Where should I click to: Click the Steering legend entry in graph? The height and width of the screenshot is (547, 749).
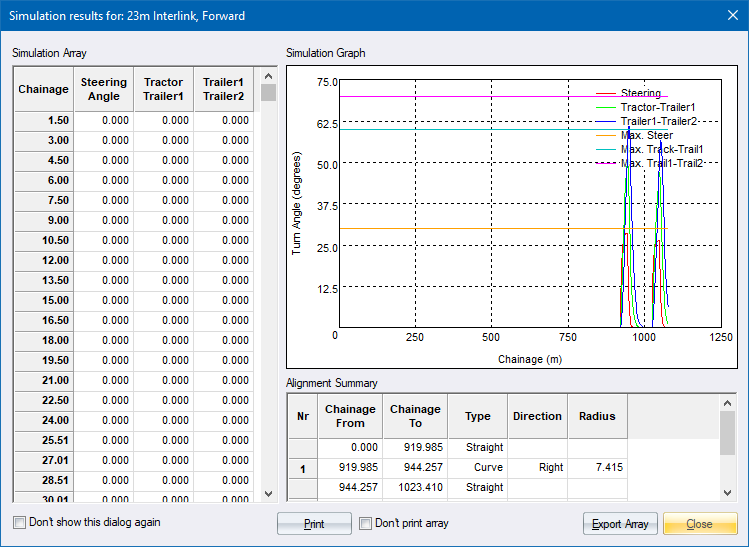640,93
